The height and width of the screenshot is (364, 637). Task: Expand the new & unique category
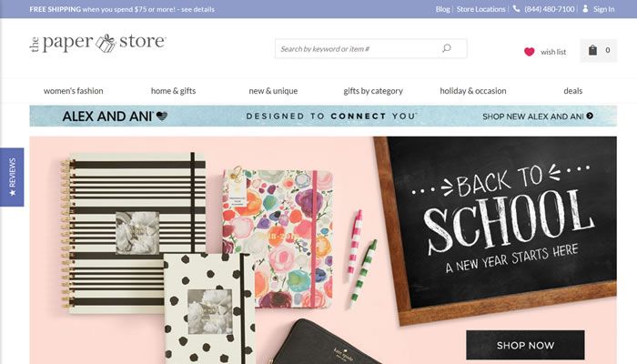[273, 91]
